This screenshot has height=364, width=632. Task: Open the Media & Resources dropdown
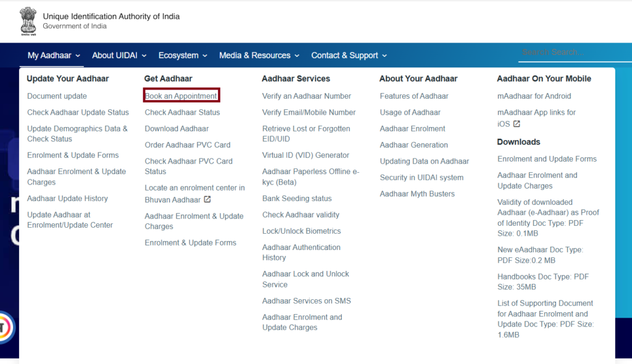pyautogui.click(x=259, y=56)
